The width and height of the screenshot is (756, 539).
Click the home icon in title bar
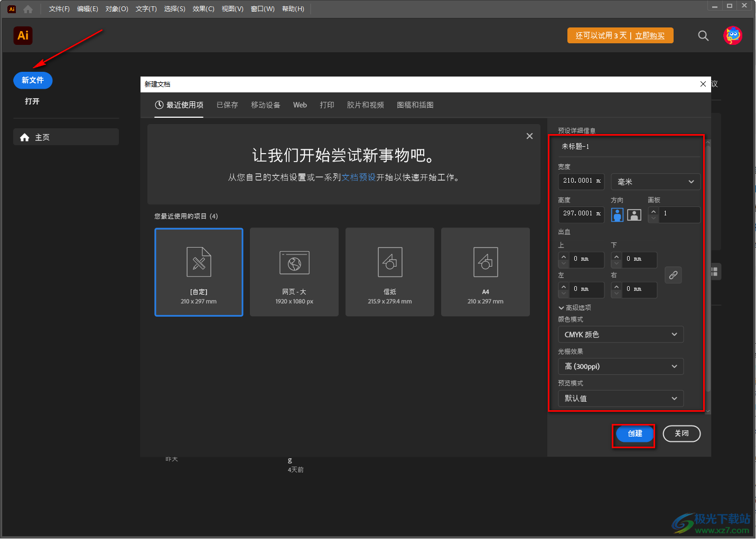pos(28,9)
